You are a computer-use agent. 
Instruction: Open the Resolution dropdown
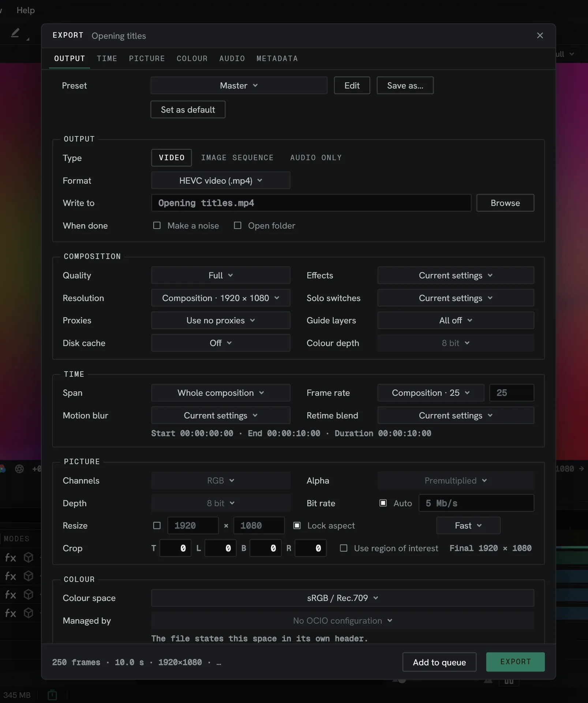(221, 298)
